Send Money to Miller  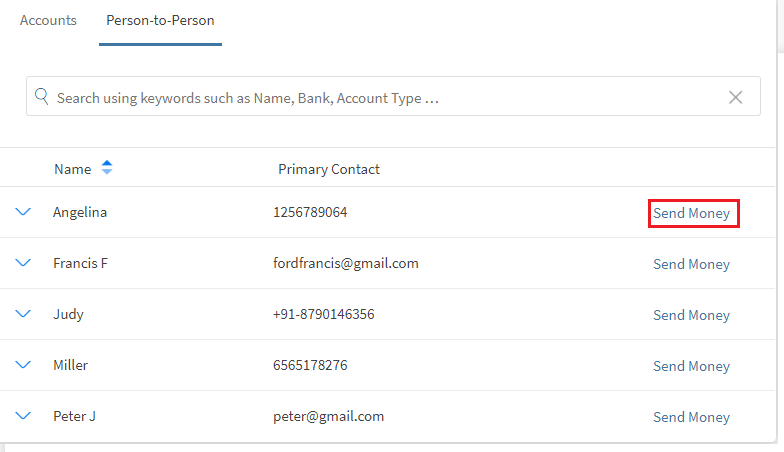coord(692,366)
